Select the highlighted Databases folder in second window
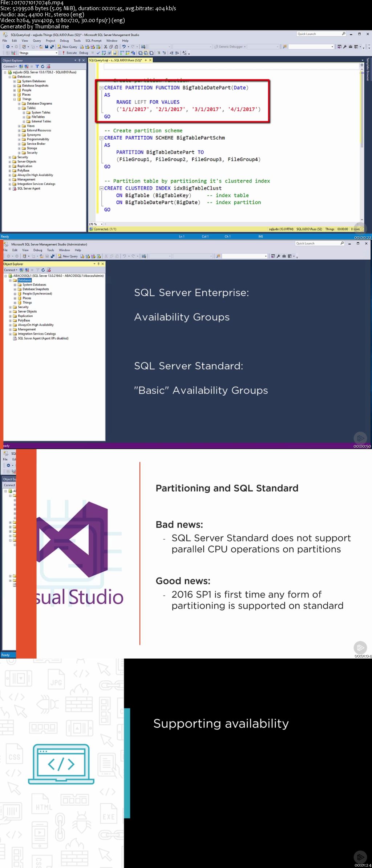The width and height of the screenshot is (372, 868). coord(25,280)
